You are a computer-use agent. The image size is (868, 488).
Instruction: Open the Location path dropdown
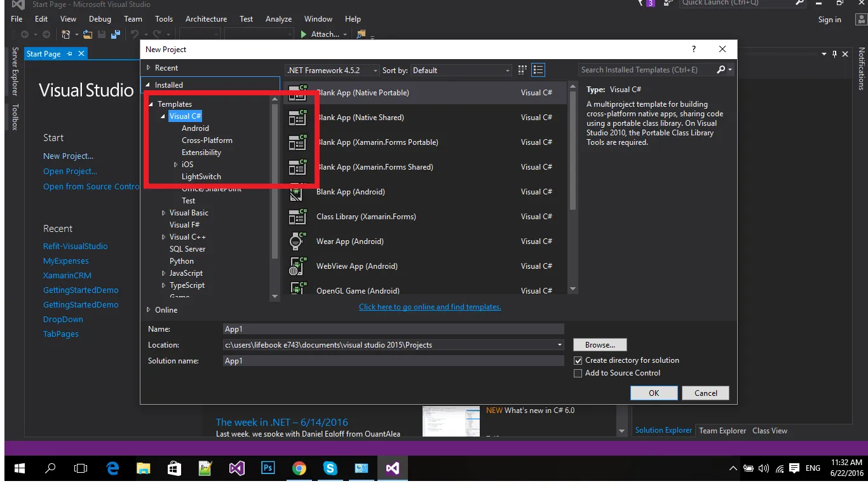coord(560,345)
